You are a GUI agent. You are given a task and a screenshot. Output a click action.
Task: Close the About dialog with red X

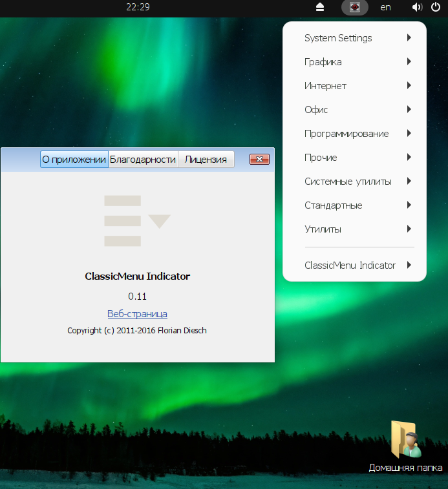[259, 159]
